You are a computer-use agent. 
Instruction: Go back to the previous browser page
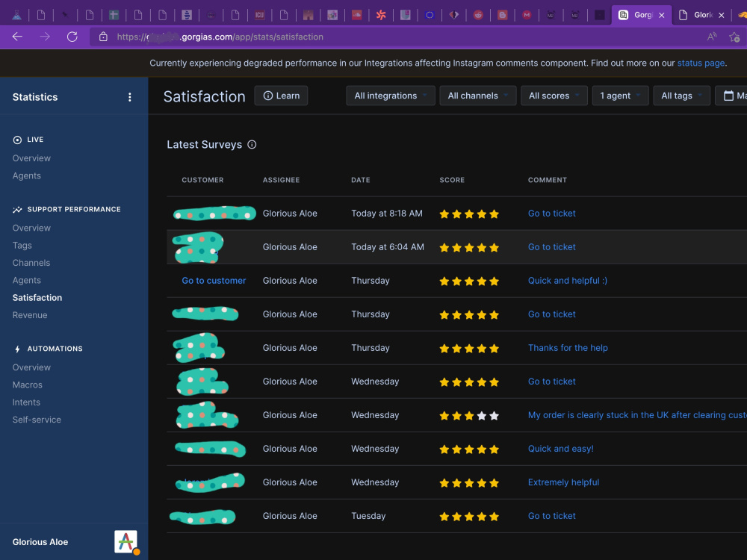pos(18,37)
